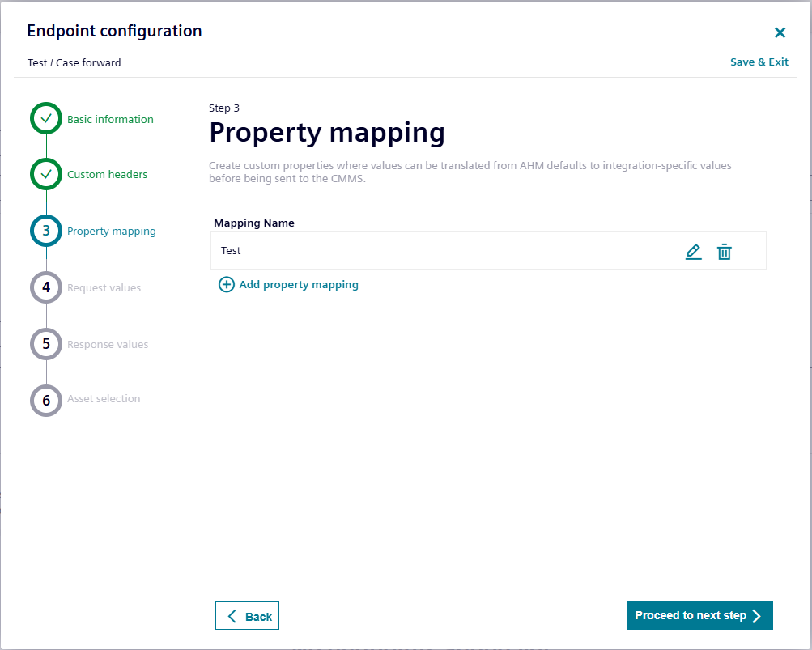This screenshot has width=812, height=650.
Task: Select Property mapping in the step sidebar
Action: pyautogui.click(x=112, y=231)
